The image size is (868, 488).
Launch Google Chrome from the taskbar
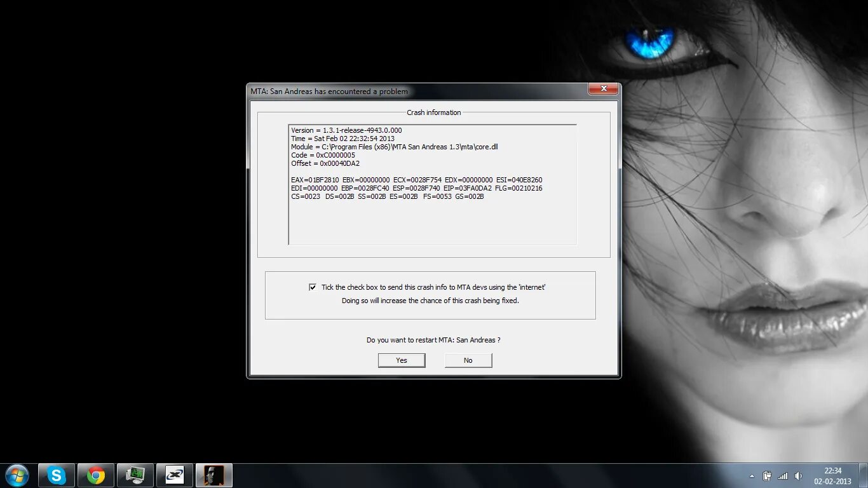pos(96,475)
